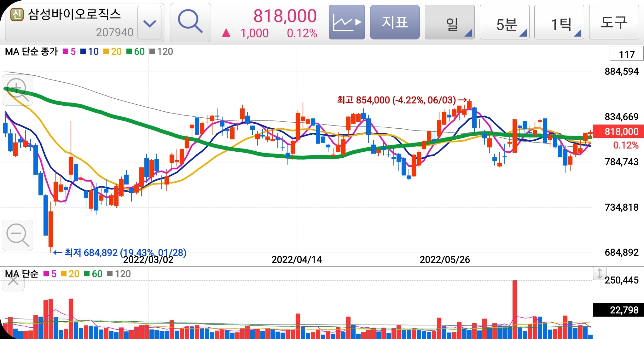The image size is (644, 339).
Task: Click the 884,594 price axis label
Action: 622,72
